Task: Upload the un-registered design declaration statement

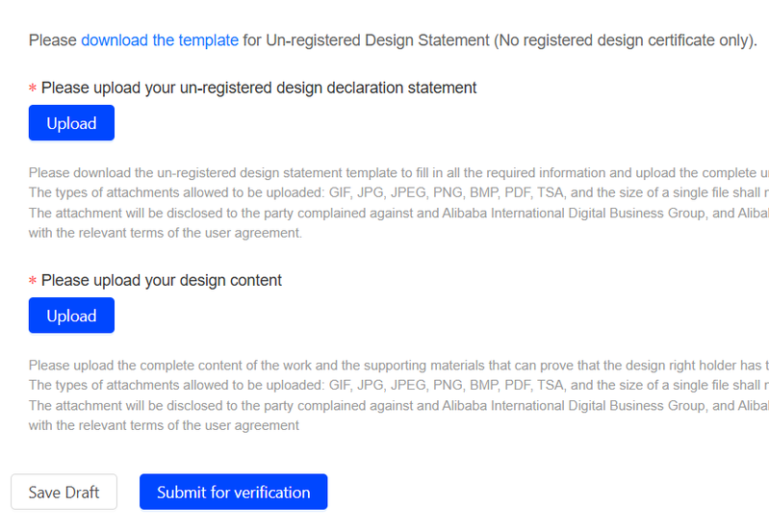Action: click(x=71, y=123)
